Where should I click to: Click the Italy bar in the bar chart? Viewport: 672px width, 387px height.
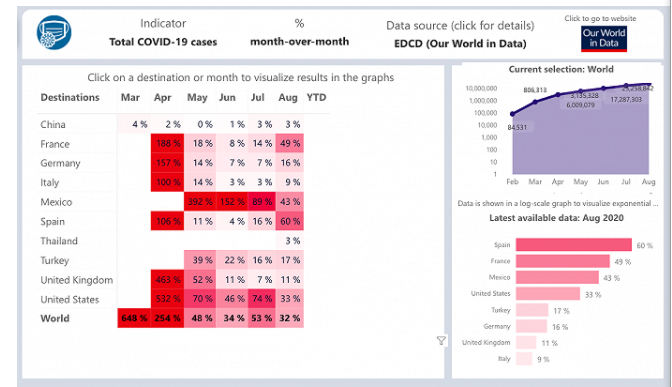[x=524, y=359]
